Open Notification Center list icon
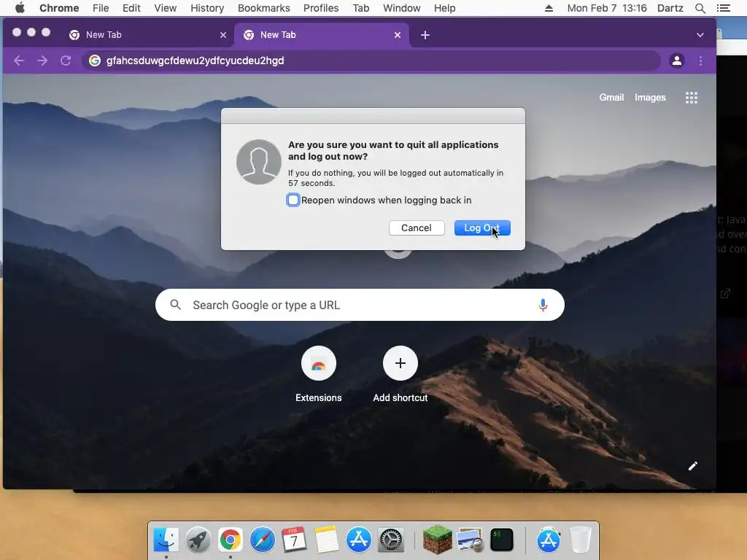 [723, 8]
